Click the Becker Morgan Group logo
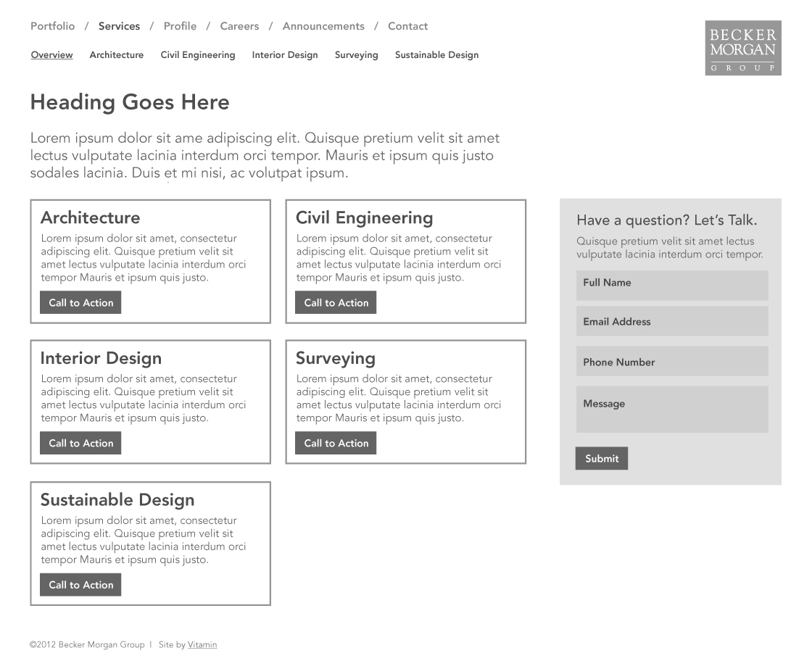 [x=742, y=48]
